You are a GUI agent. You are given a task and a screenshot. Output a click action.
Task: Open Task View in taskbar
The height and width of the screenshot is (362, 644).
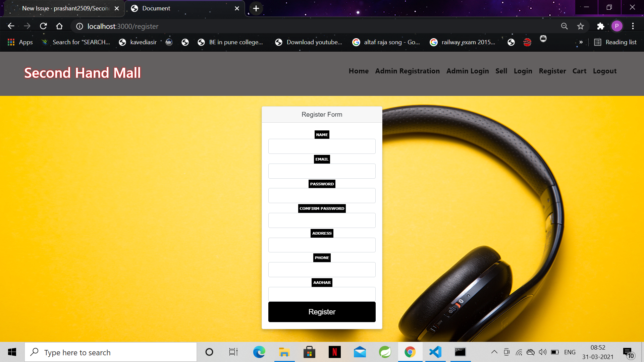(x=233, y=352)
